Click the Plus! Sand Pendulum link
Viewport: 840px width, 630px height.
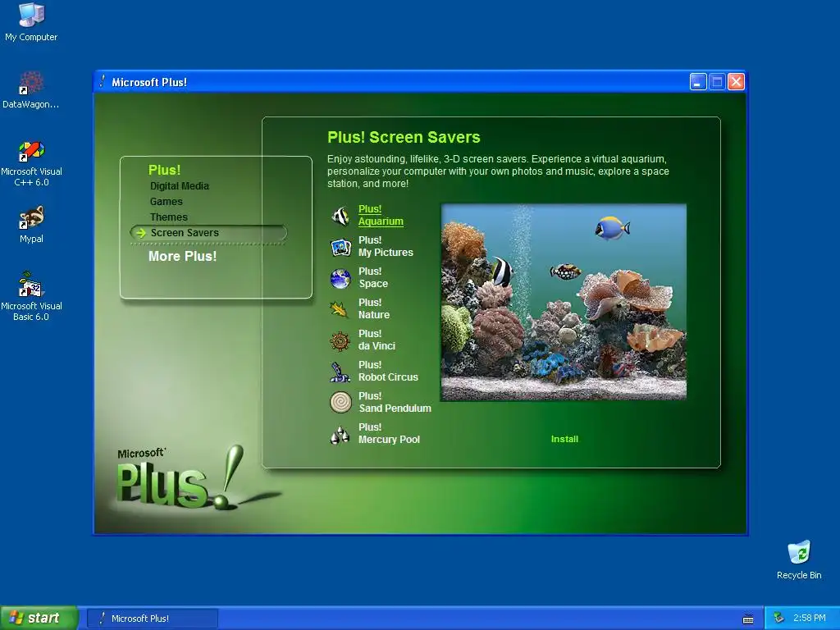(395, 402)
